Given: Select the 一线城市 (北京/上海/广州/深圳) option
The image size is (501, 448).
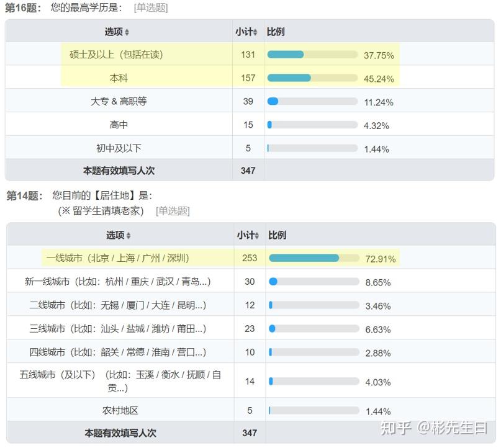Looking at the screenshot, I should click(117, 258).
